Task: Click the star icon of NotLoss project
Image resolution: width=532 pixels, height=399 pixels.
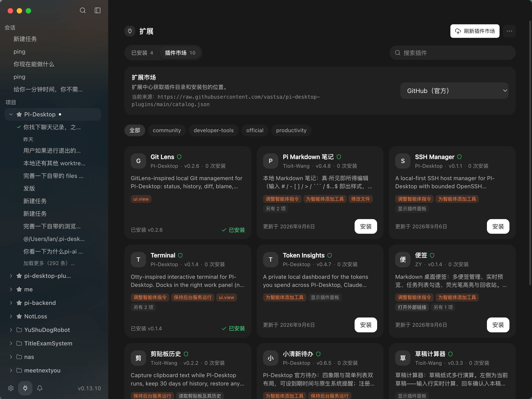Action: click(19, 316)
